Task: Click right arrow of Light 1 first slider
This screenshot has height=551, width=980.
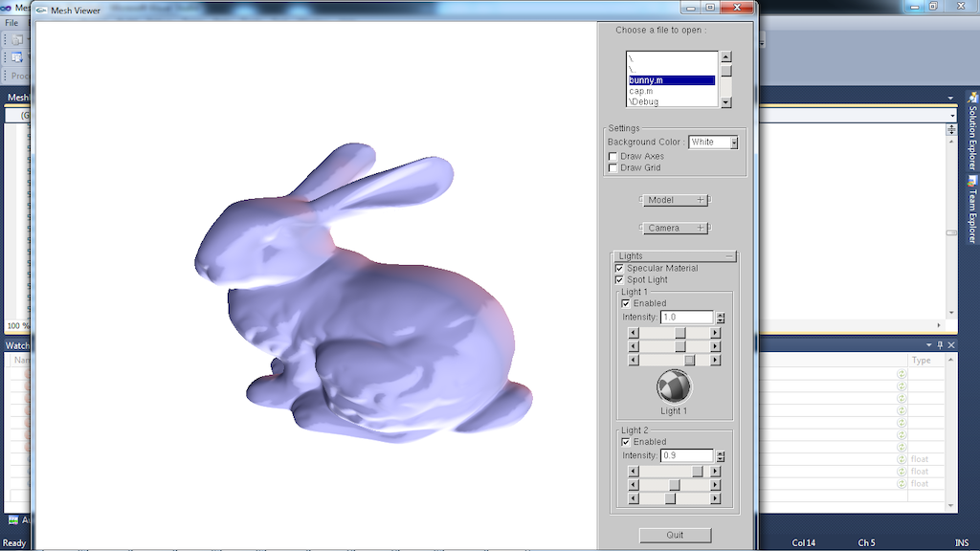Action: [716, 333]
